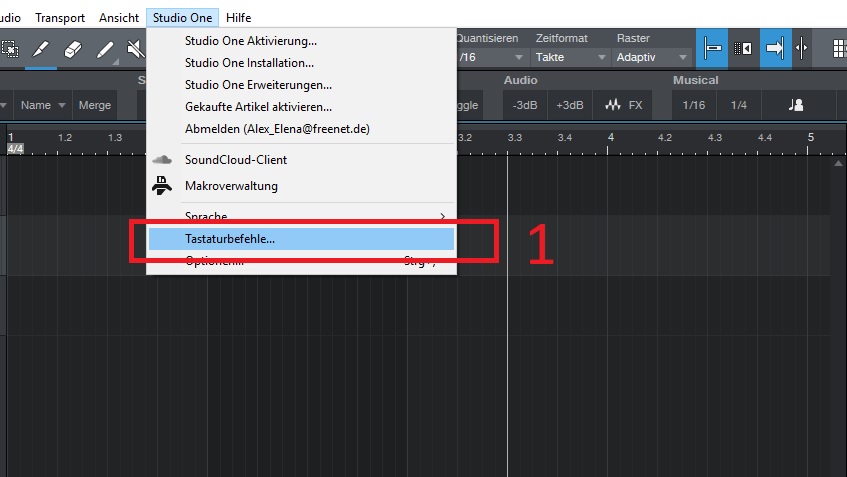Open the Hilfe menu
Screen dimensions: 847x477
(238, 18)
